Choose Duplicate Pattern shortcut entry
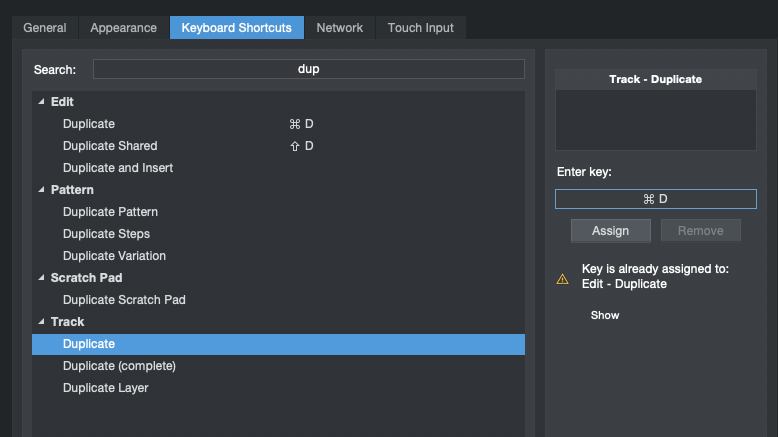This screenshot has width=778, height=437. (110, 212)
